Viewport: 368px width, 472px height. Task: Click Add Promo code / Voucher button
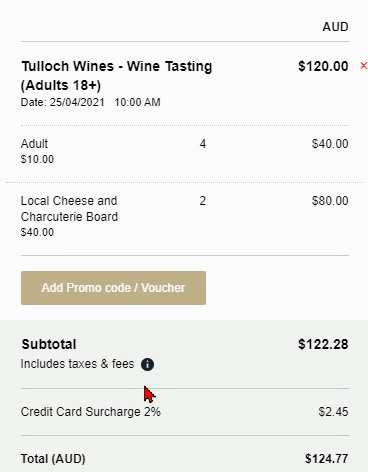pos(113,288)
